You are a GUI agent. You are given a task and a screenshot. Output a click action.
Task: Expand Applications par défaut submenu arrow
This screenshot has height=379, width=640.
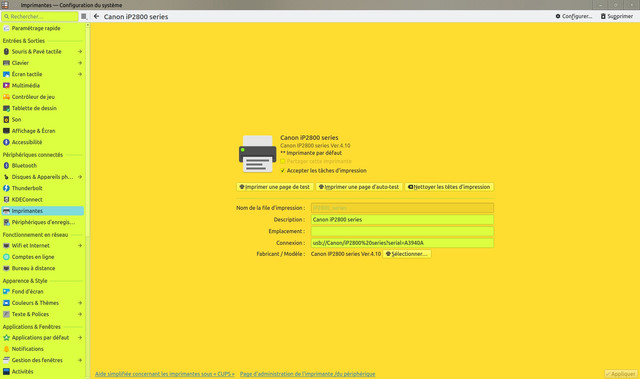click(80, 338)
